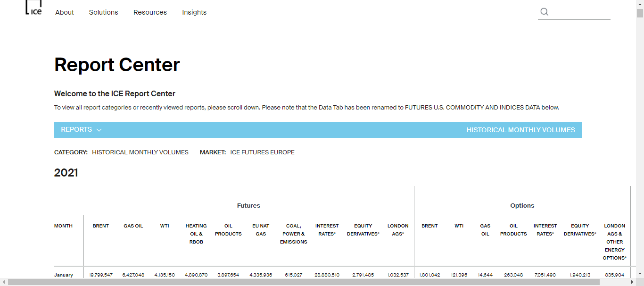Click the Options group header
Viewport: 644px width, 286px height.
click(x=522, y=206)
